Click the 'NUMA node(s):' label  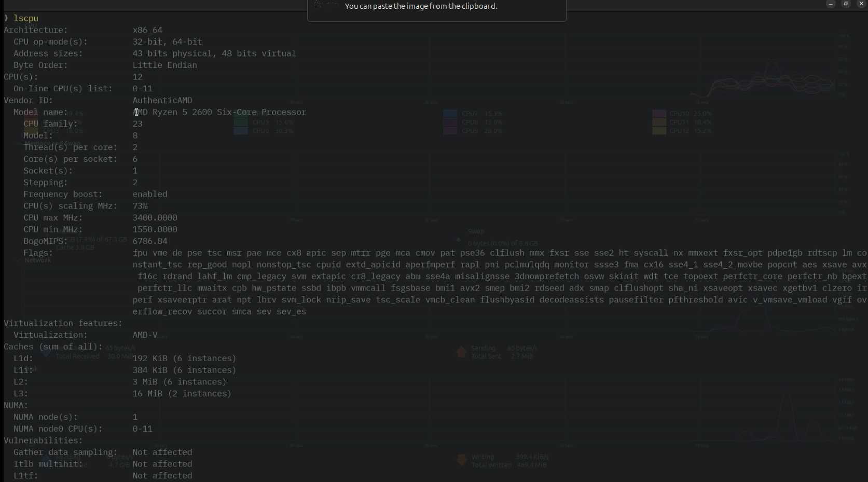(46, 417)
